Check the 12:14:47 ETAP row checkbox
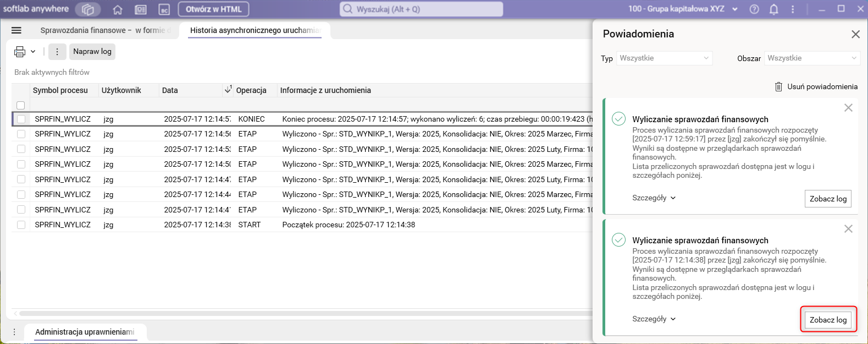868x344 pixels. [21, 179]
